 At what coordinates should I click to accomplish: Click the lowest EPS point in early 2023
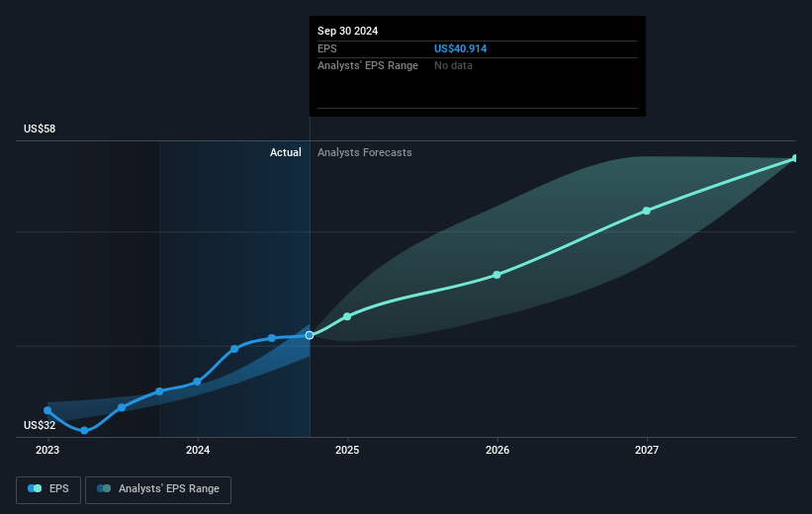click(x=84, y=430)
